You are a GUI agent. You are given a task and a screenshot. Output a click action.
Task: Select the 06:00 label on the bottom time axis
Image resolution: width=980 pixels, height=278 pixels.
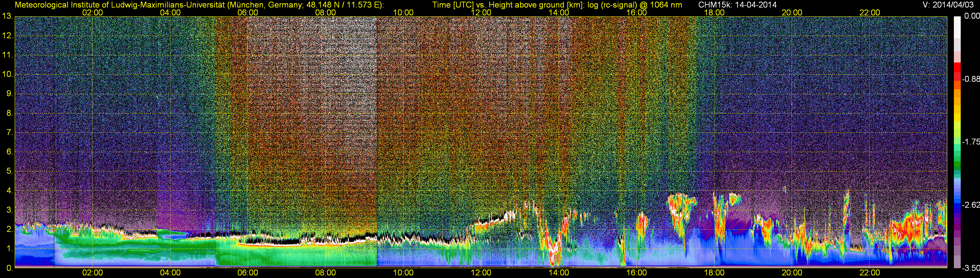(x=248, y=273)
